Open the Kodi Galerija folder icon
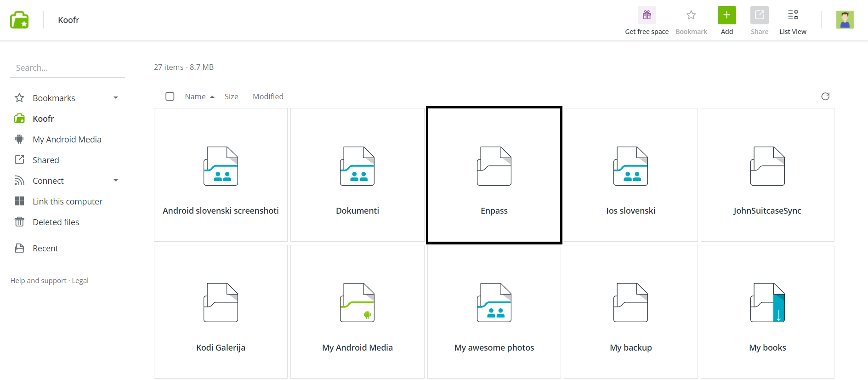868x380 pixels. [x=221, y=302]
